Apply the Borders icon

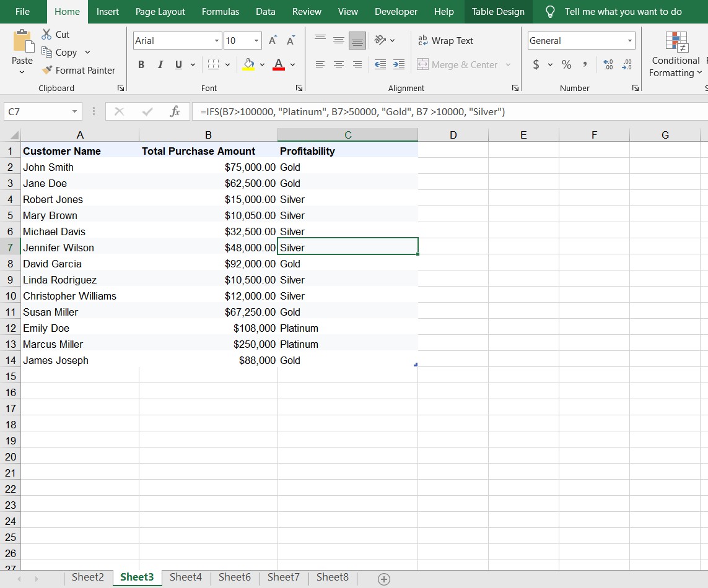click(x=213, y=64)
